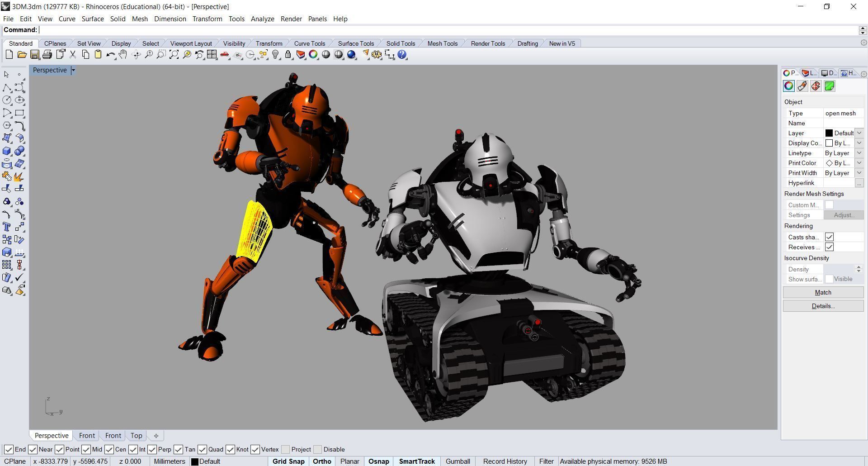Image resolution: width=868 pixels, height=466 pixels.
Task: Toggle the Gumball status button
Action: click(x=458, y=461)
